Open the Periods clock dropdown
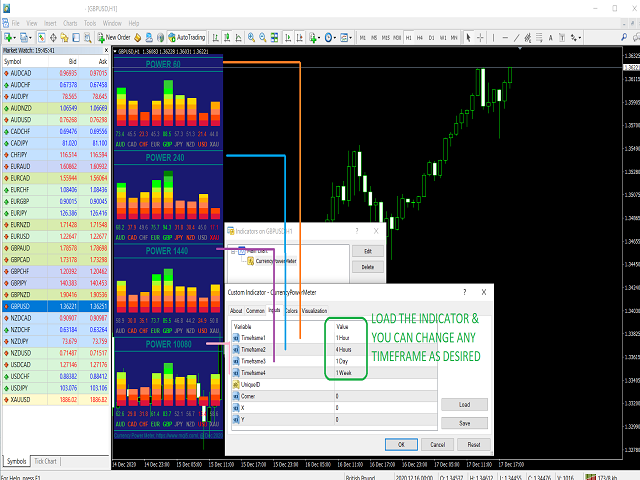640x480 pixels. pos(330,38)
